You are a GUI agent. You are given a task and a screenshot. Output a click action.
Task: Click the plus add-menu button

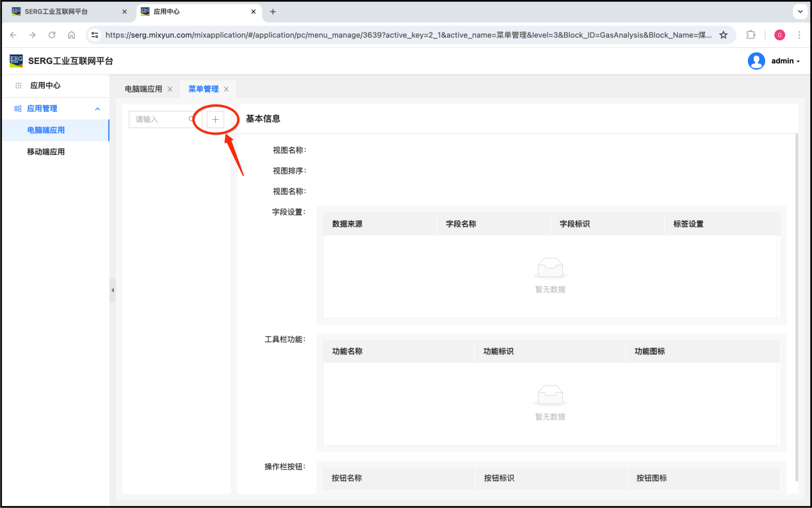(215, 120)
